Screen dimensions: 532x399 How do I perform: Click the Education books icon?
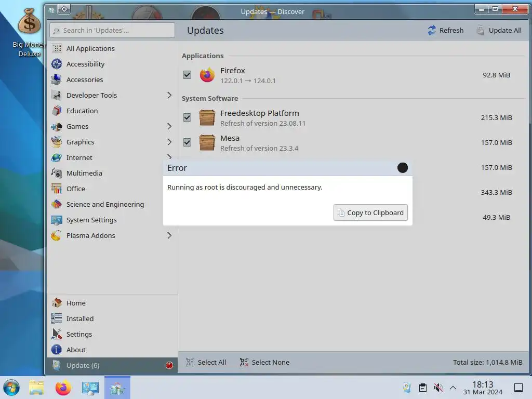[57, 111]
